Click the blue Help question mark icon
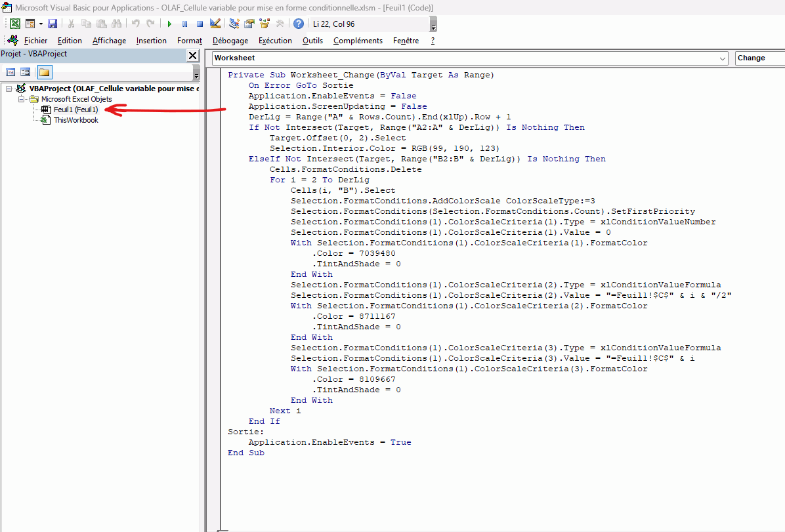This screenshot has width=785, height=532. tap(299, 24)
